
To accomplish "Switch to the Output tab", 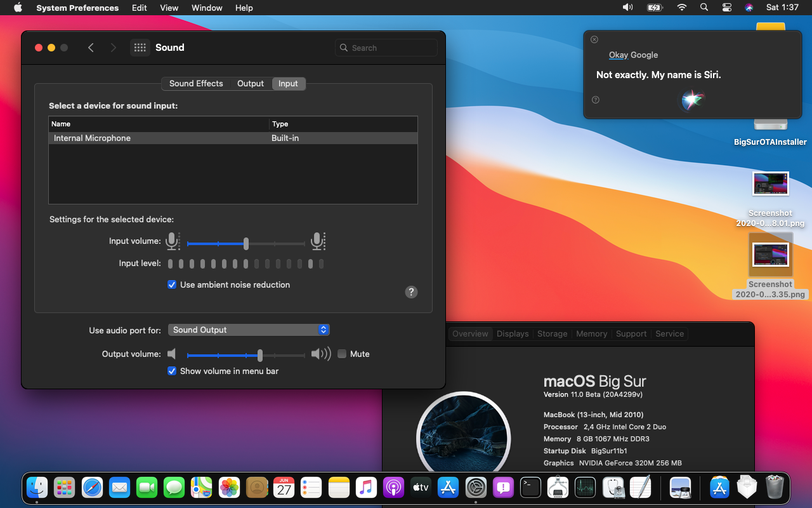I will click(x=251, y=84).
